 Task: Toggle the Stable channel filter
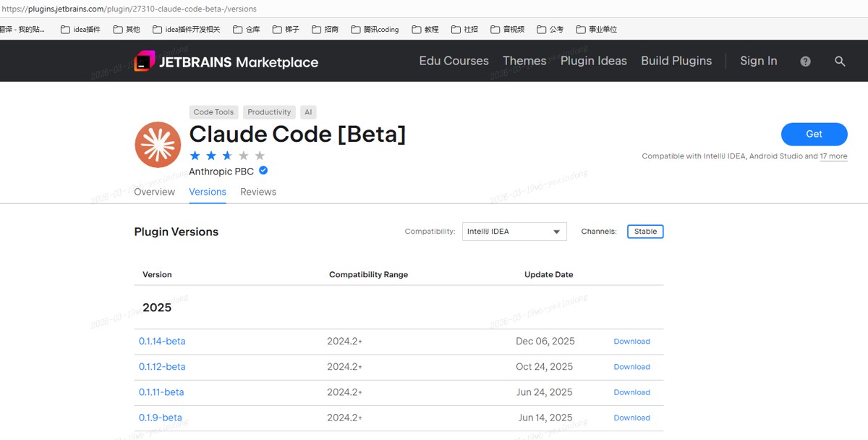click(x=645, y=232)
